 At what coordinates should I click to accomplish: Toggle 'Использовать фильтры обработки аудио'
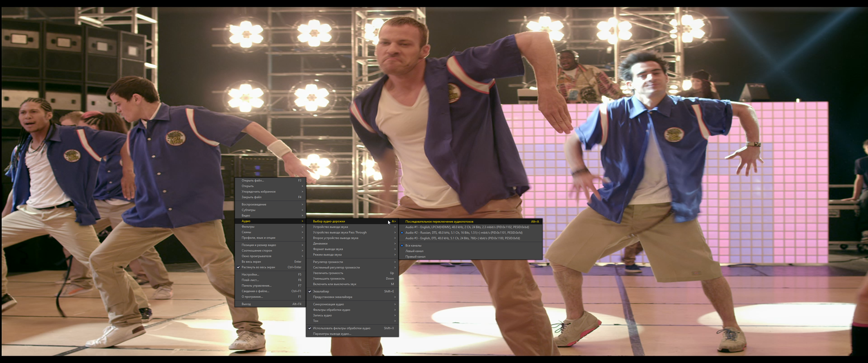point(341,328)
